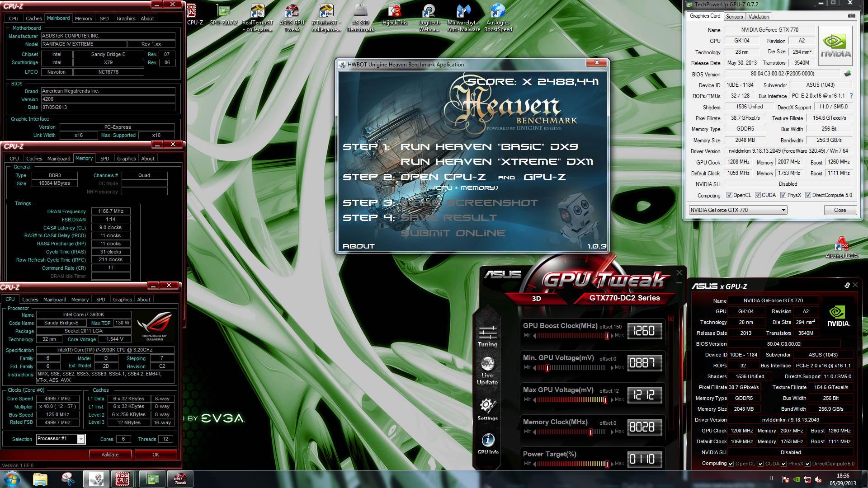Click the NVIDIA logo in TechPowerUp GPU-Z
Image resolution: width=868 pixels, height=488 pixels.
tap(836, 47)
